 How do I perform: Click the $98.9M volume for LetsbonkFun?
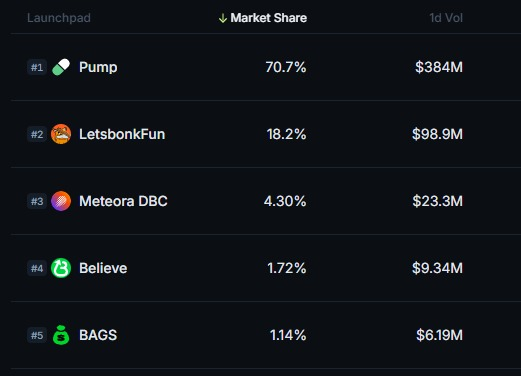(x=437, y=134)
